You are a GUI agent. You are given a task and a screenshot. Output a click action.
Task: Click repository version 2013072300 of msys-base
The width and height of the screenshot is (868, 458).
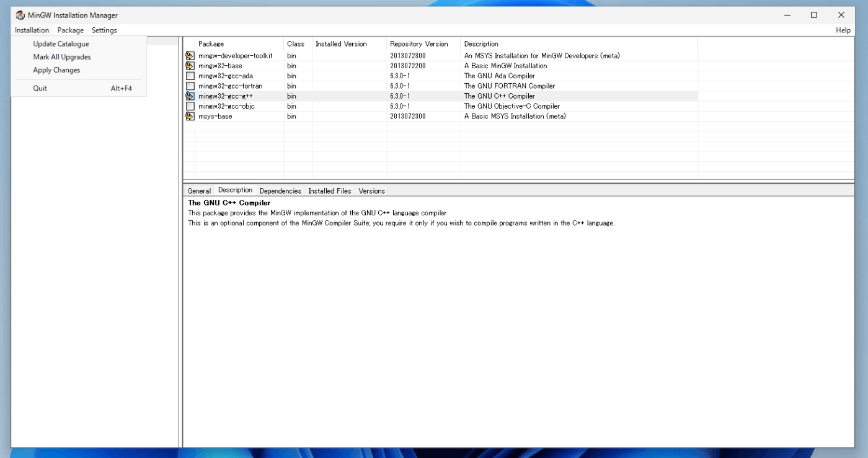click(x=408, y=116)
